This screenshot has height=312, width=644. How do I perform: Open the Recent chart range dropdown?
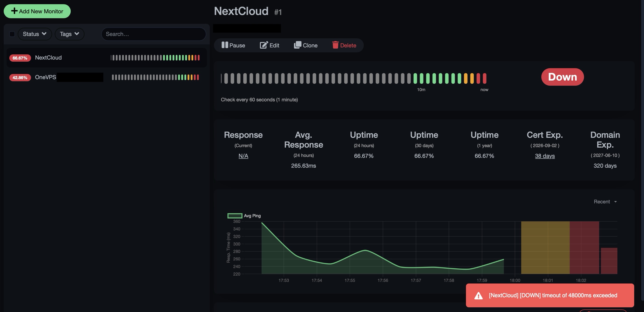[x=605, y=202]
